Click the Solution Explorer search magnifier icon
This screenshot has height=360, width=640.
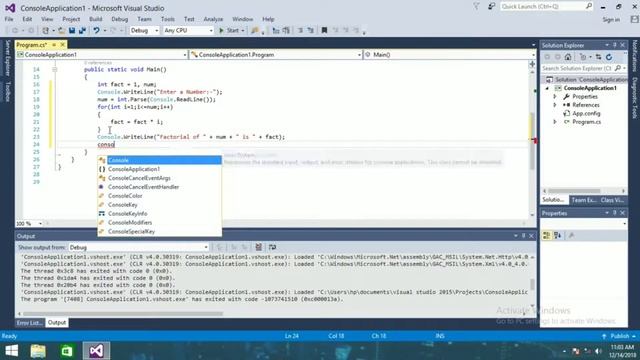pyautogui.click(x=618, y=68)
